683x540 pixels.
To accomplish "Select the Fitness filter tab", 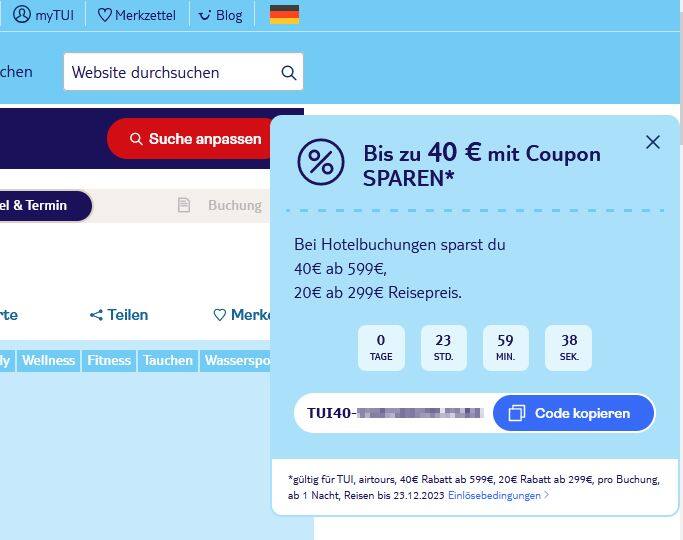I will point(109,361).
